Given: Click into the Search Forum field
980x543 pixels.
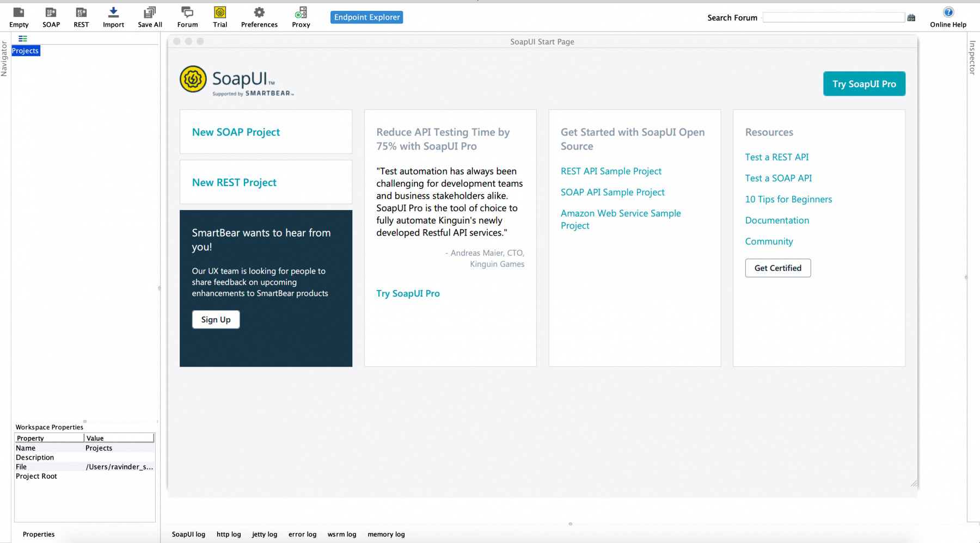Looking at the screenshot, I should (x=834, y=17).
